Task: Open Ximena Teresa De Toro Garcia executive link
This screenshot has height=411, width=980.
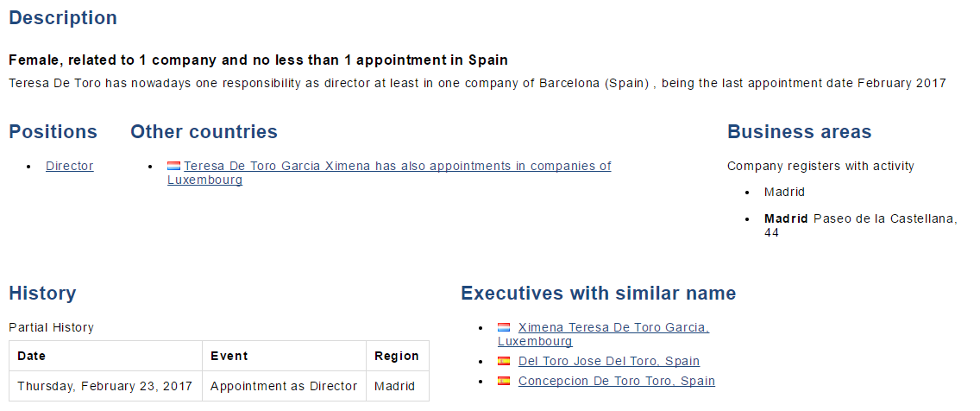Action: (x=604, y=334)
